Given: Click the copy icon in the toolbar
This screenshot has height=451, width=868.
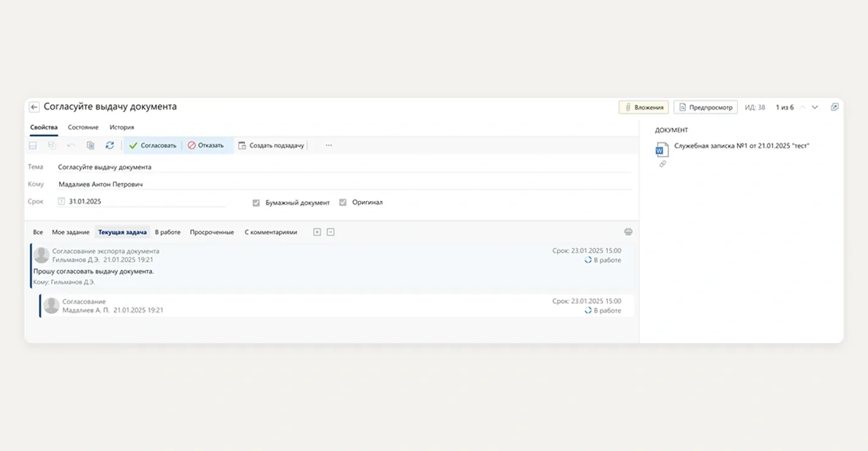Looking at the screenshot, I should (x=90, y=145).
